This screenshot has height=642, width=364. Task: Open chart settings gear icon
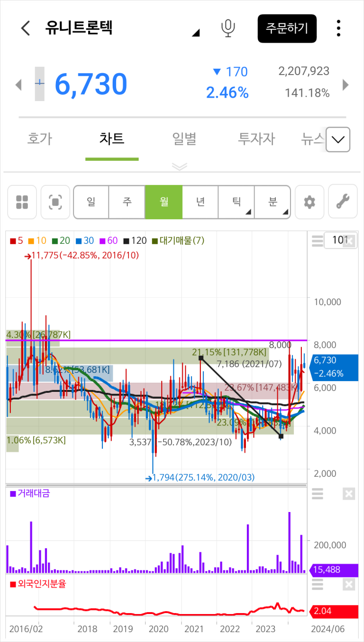(x=309, y=202)
